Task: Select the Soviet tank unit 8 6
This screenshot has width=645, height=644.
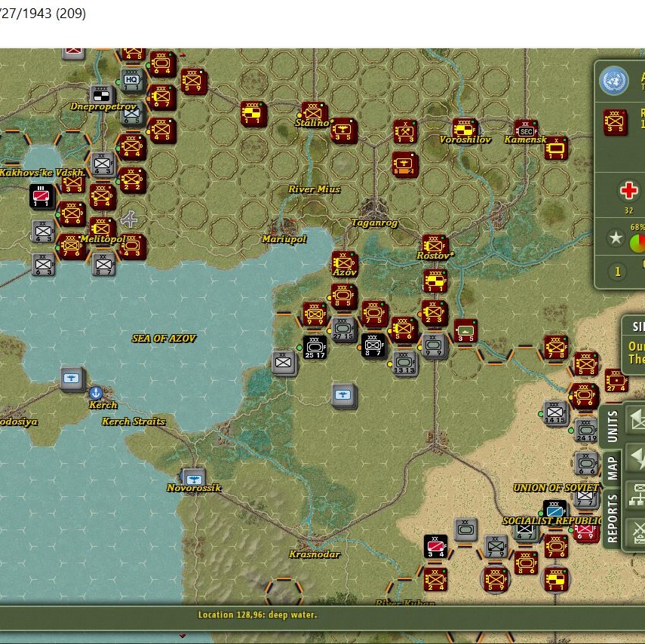Action: tap(526, 563)
